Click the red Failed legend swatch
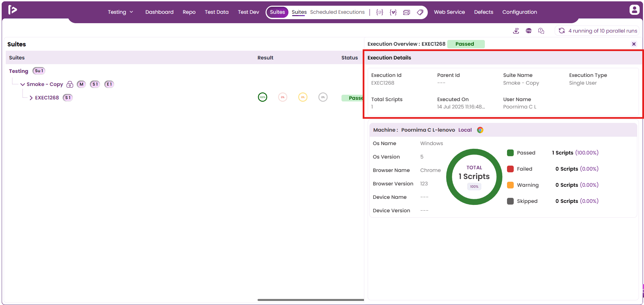Viewport: 644px width, 305px height. click(510, 169)
